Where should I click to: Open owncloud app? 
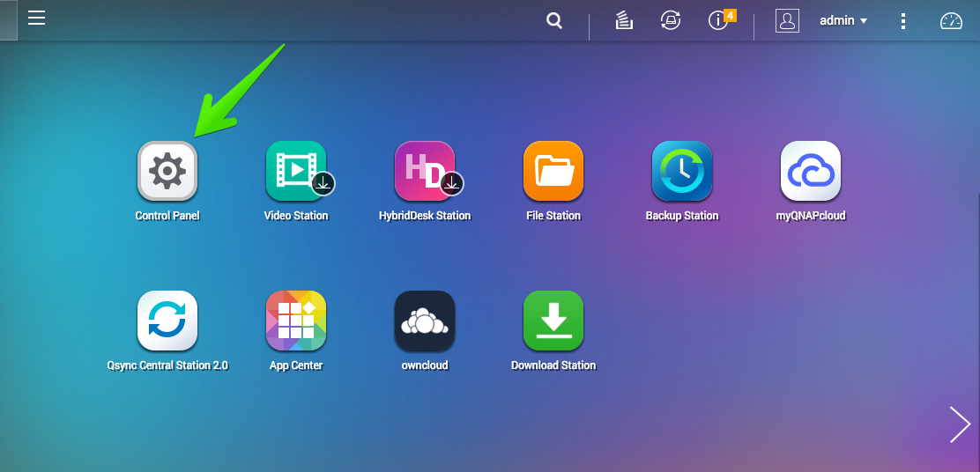point(425,321)
